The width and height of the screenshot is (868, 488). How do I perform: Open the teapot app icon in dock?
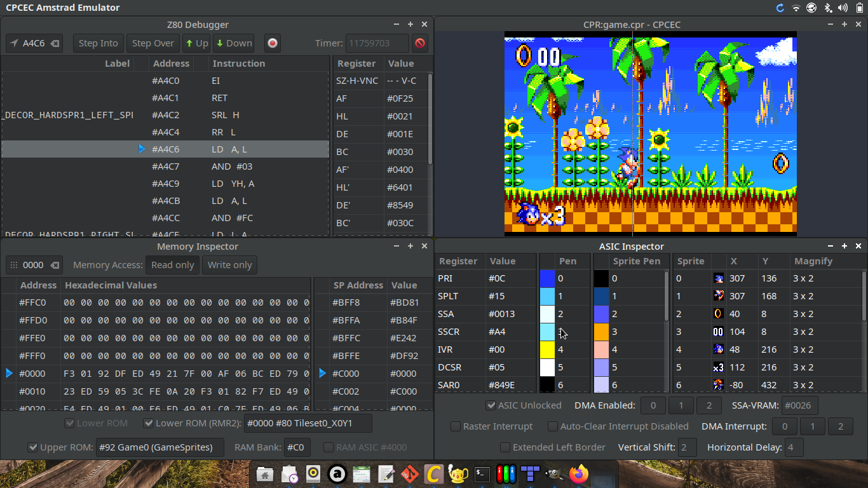pos(458,474)
